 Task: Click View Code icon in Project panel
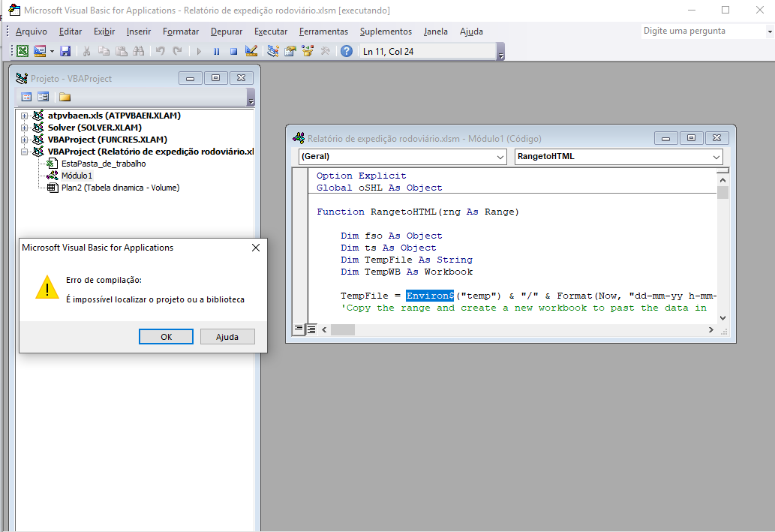[26, 97]
